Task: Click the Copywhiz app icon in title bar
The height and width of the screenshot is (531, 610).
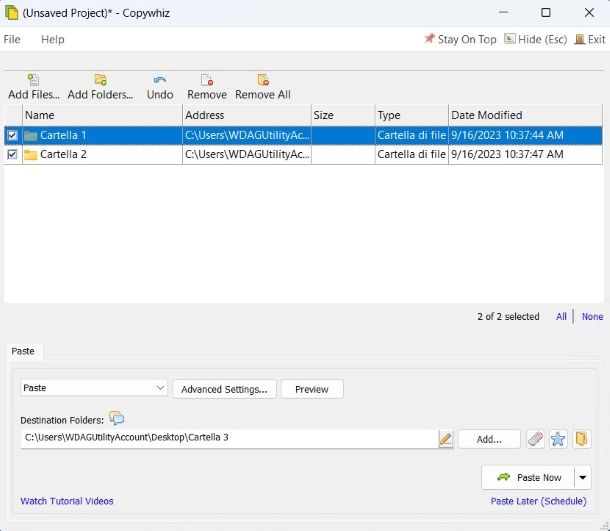Action: (x=11, y=12)
